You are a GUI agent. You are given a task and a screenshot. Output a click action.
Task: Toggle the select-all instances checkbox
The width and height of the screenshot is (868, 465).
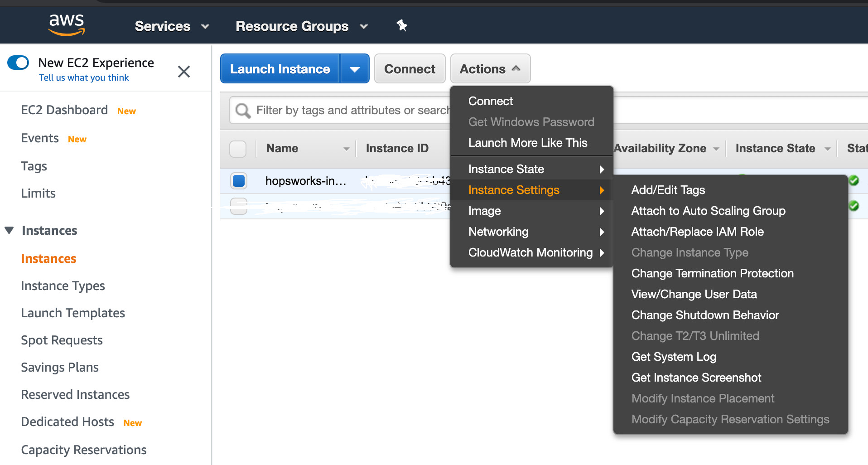238,149
